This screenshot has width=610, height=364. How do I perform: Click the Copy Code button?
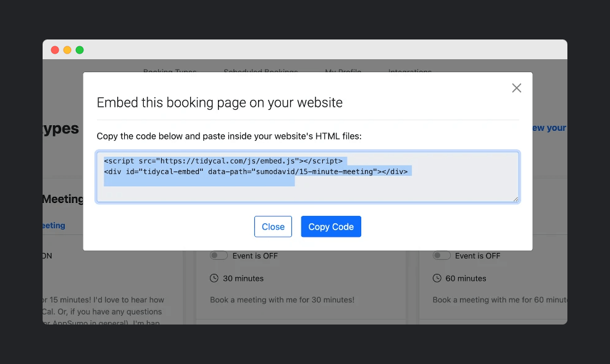click(331, 226)
